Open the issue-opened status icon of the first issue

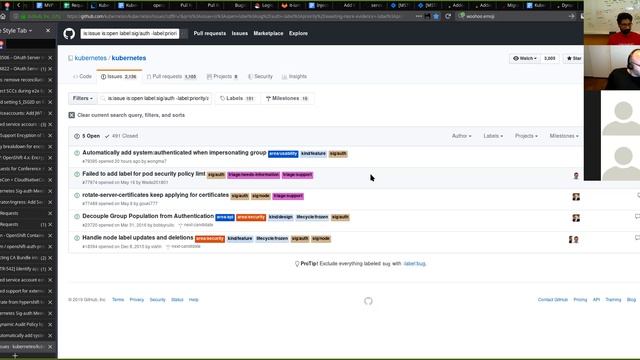tap(77, 153)
